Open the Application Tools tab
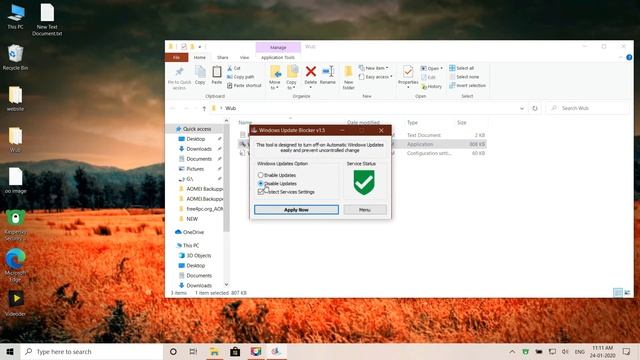The height and width of the screenshot is (360, 640). (278, 58)
